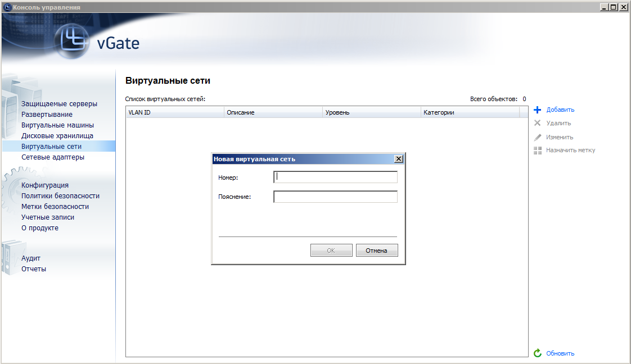This screenshot has width=631, height=364.
Task: Click the green Refresh arrow icon
Action: coord(537,353)
